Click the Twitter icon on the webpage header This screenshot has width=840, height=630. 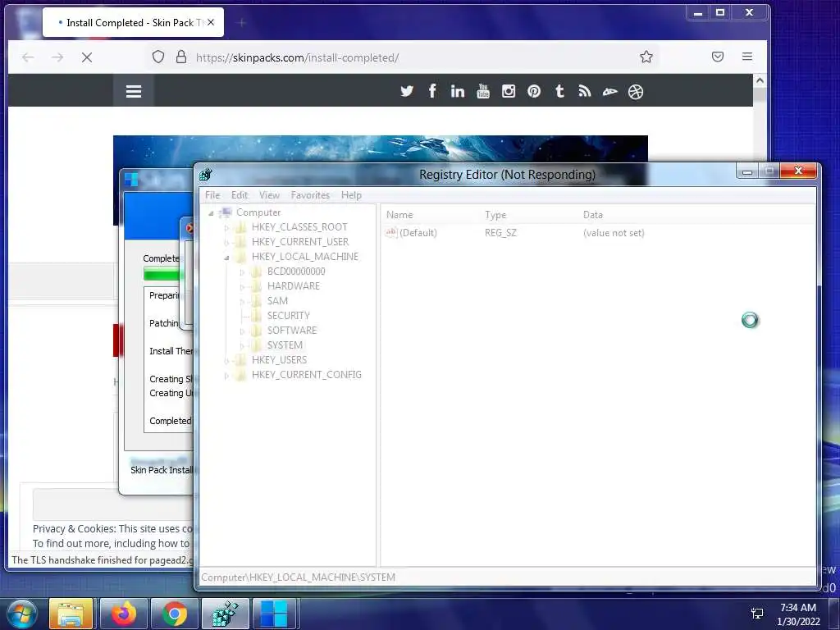click(x=407, y=91)
